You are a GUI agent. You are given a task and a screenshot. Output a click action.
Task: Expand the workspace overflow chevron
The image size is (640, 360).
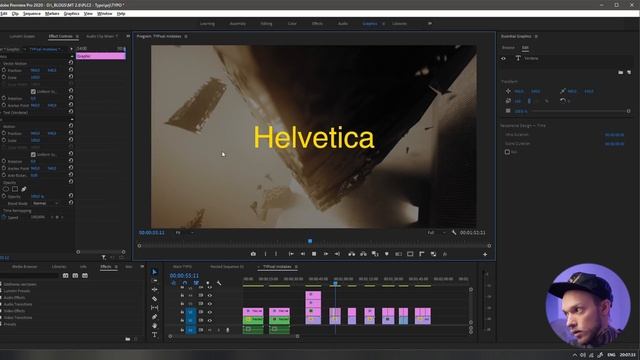point(430,24)
